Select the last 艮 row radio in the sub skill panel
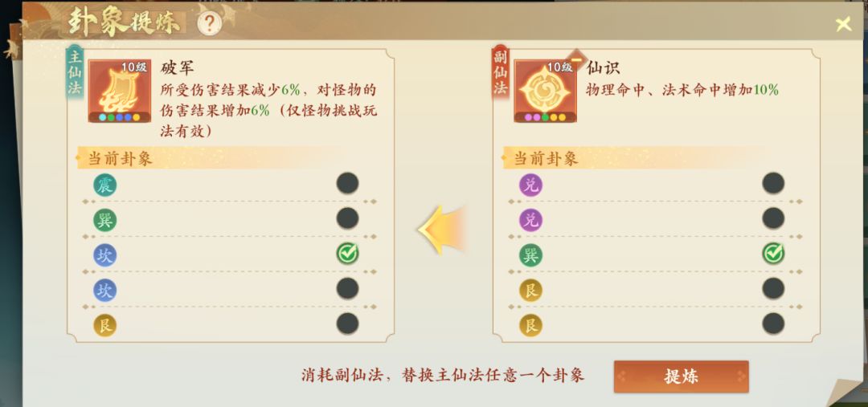This screenshot has height=407, width=868. pos(773,324)
